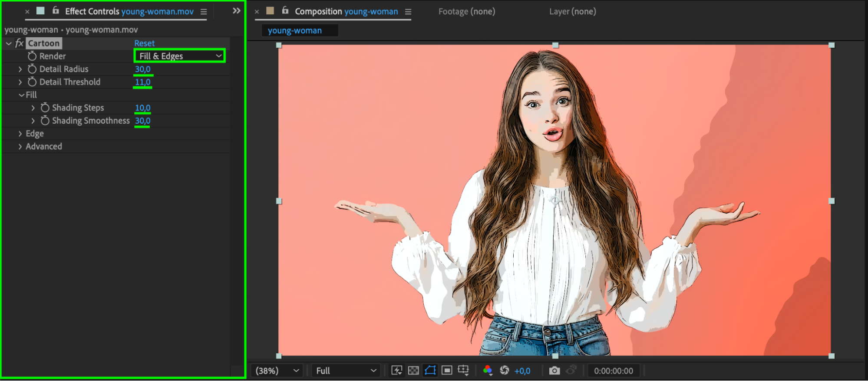The height and width of the screenshot is (381, 868).
Task: Toggle mask and shape path visibility
Action: click(x=430, y=370)
